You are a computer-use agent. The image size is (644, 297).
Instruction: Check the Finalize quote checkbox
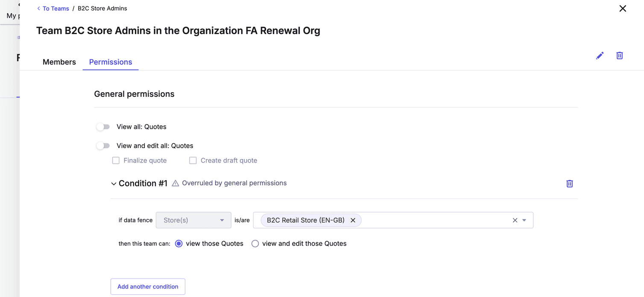pos(116,160)
